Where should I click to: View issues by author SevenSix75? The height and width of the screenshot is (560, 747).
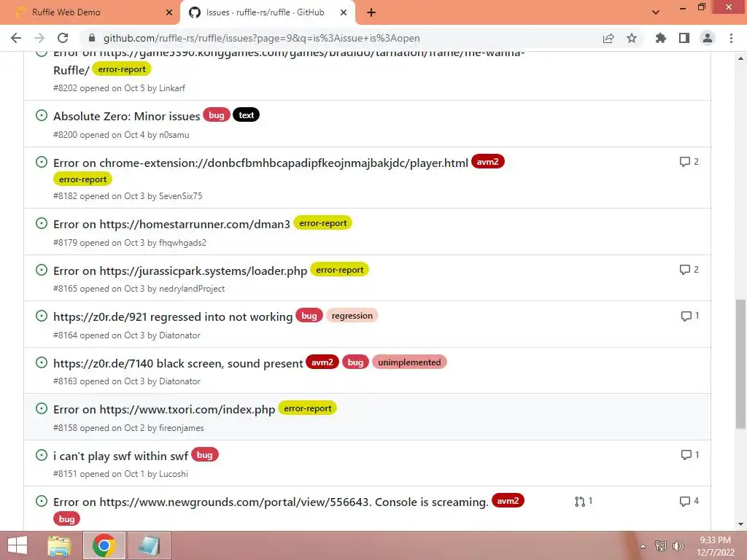pyautogui.click(x=181, y=196)
